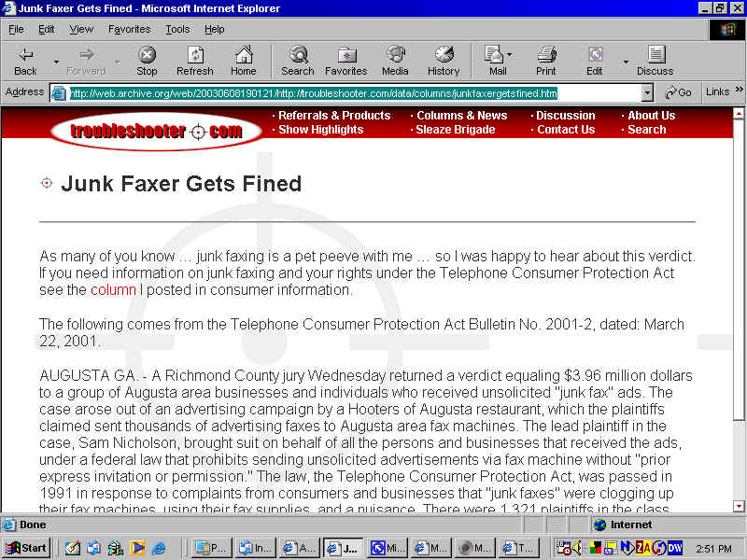Viewport: 747px width, 560px height.
Task: Open the Back history dropdown arrow
Action: click(56, 62)
